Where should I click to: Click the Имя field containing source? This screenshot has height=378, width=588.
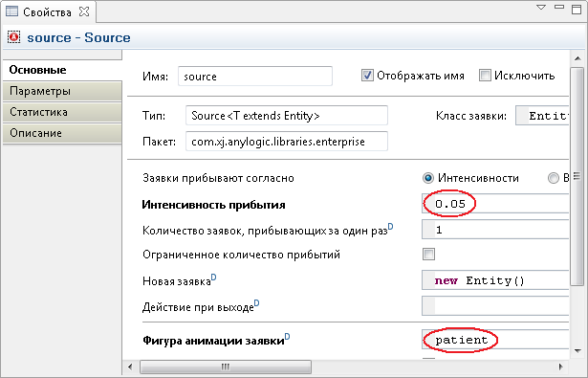point(255,77)
